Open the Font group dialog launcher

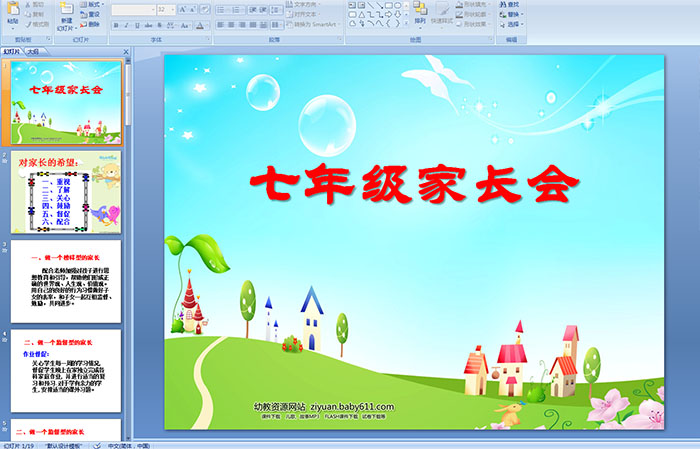pos(208,39)
